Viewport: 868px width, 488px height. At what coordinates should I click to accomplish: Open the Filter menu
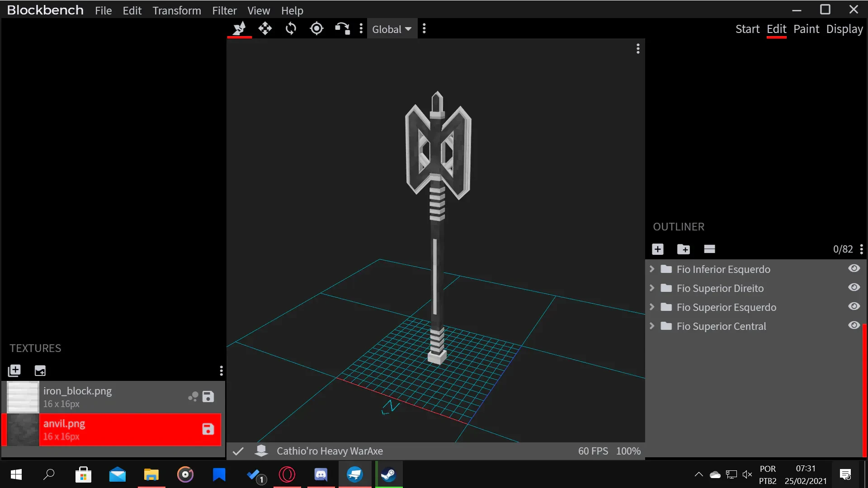pyautogui.click(x=224, y=10)
